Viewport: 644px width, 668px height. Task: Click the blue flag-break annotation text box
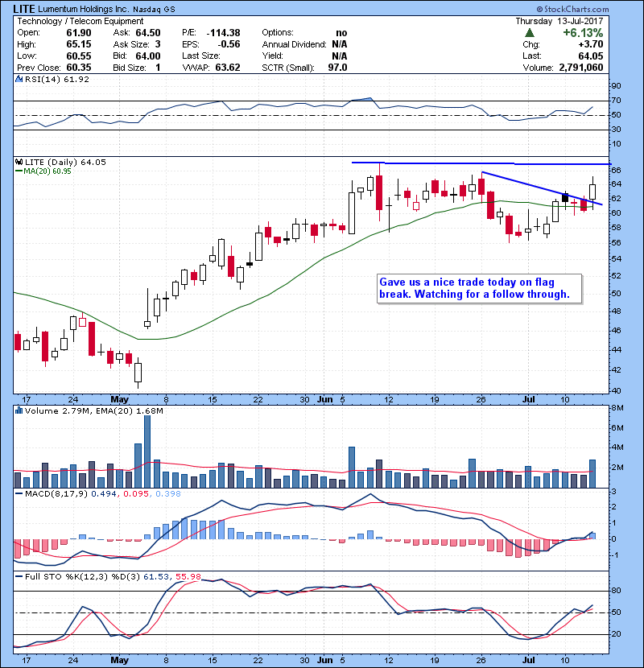tap(479, 288)
